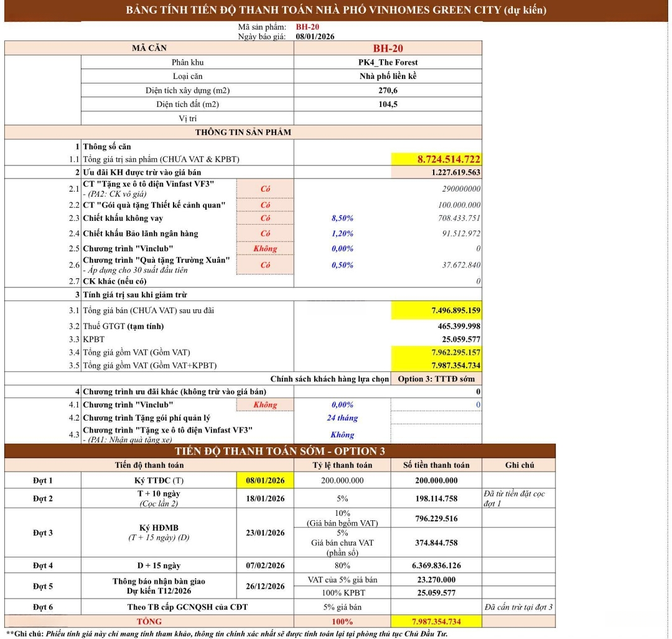
Task: Select the Không cell in Vinclub row 2.5
Action: tap(265, 248)
